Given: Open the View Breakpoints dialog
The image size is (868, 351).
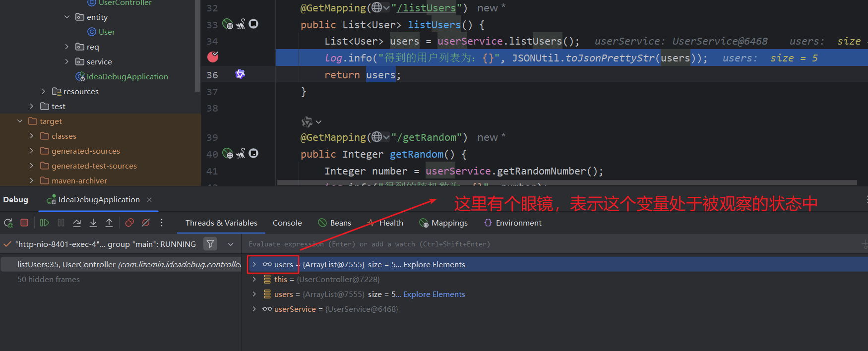Looking at the screenshot, I should [129, 223].
